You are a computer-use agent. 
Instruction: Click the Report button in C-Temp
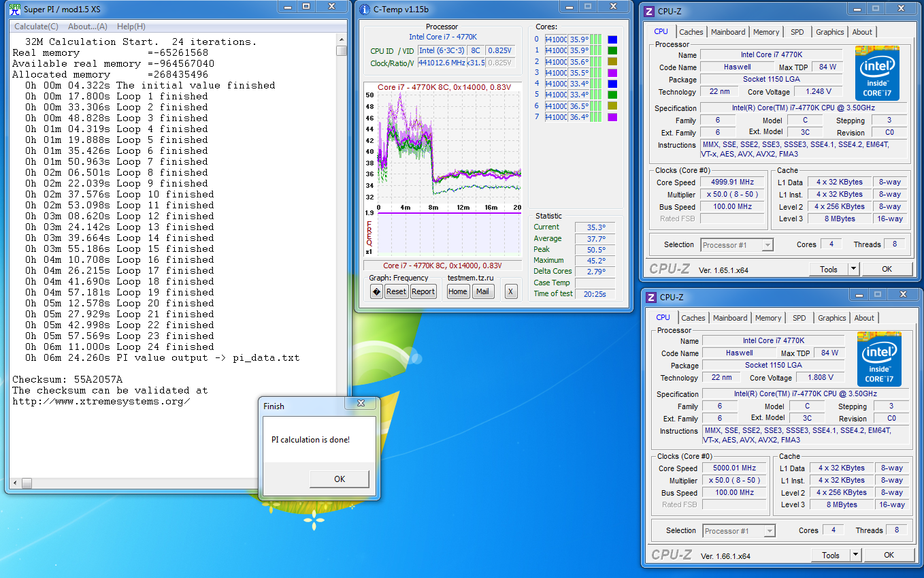(423, 291)
